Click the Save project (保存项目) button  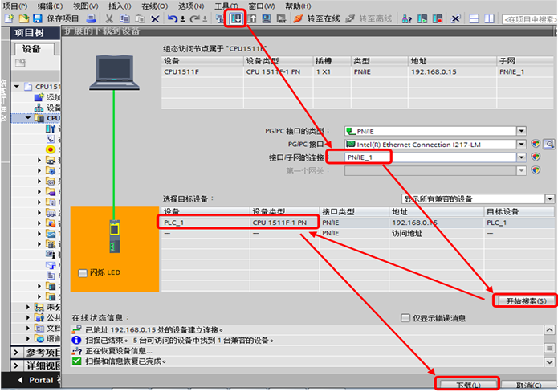56,18
